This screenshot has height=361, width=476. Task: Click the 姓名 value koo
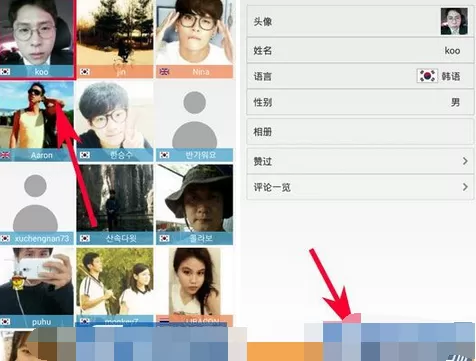click(452, 51)
